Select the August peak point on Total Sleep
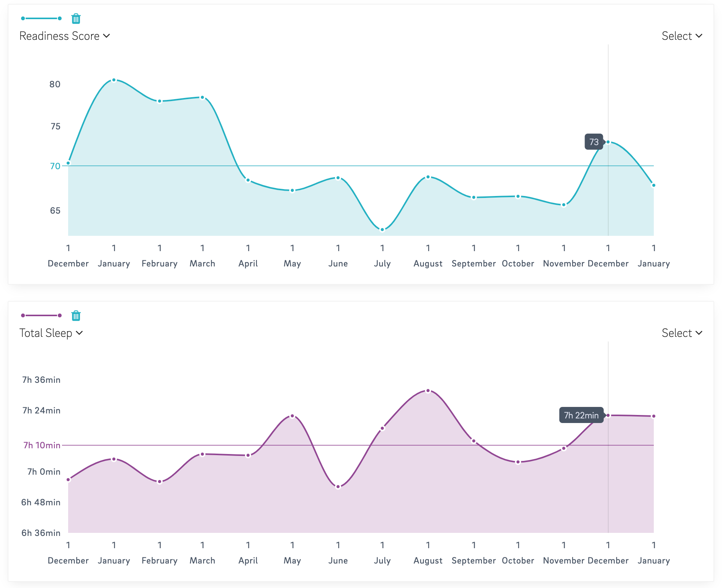The height and width of the screenshot is (588, 725). point(428,391)
